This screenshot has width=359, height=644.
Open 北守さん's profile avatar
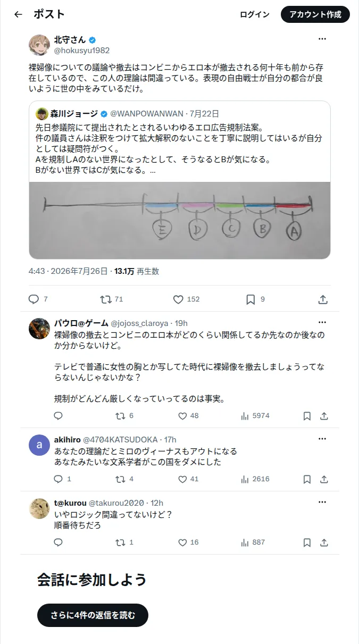[x=39, y=45]
